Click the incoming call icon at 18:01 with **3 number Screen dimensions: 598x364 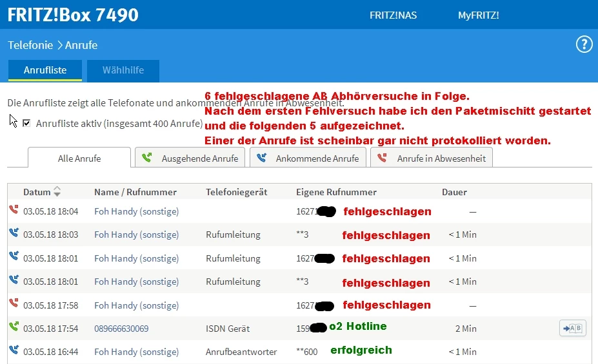point(14,280)
